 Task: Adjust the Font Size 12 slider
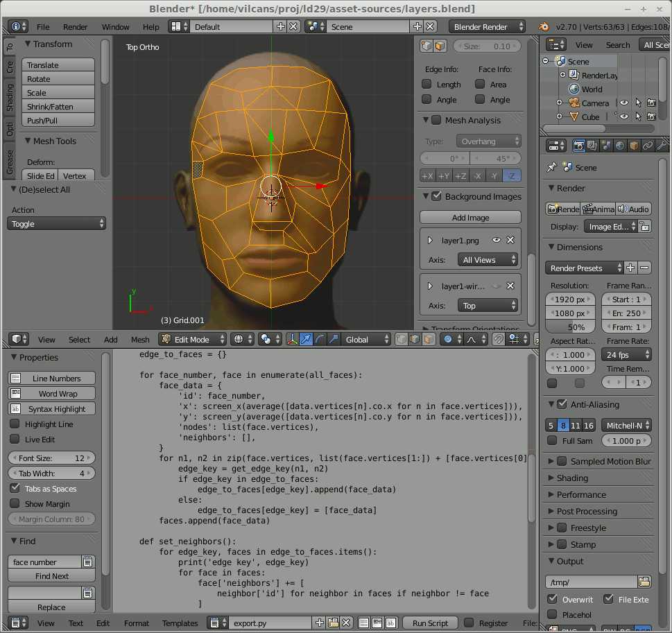(x=51, y=458)
